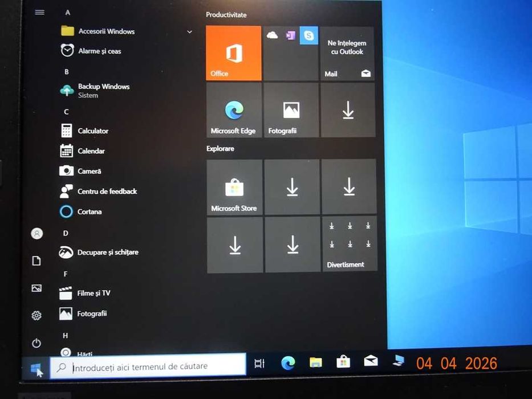Open the Microsoft Store tile
The height and width of the screenshot is (399, 532).
(234, 187)
